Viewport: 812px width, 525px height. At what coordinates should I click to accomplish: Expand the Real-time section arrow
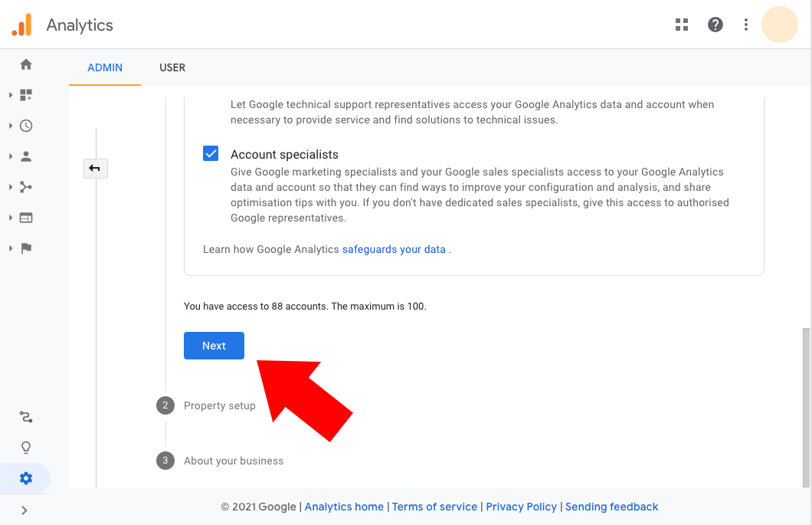click(x=11, y=126)
